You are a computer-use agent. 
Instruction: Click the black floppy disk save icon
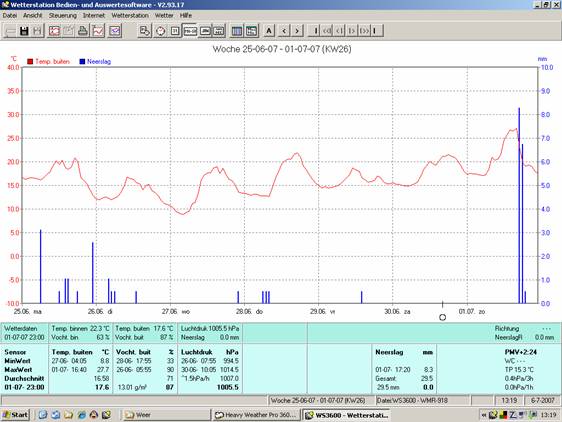[x=24, y=31]
